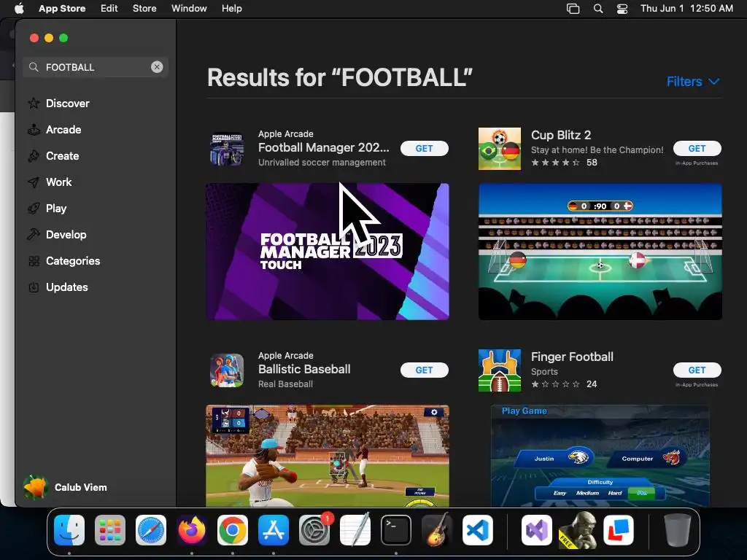
Task: Open Categories in the sidebar
Action: pos(73,260)
